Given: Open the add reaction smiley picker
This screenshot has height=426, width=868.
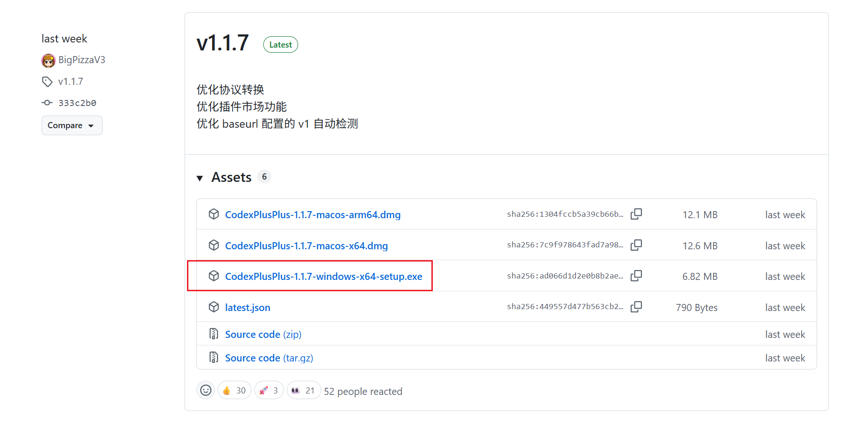Looking at the screenshot, I should 206,391.
